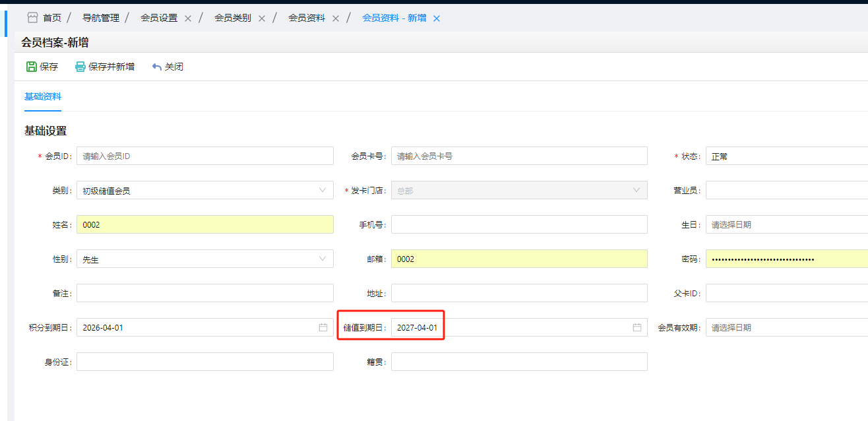This screenshot has height=421, width=868.
Task: Open the 生日 date picker field
Action: [787, 224]
